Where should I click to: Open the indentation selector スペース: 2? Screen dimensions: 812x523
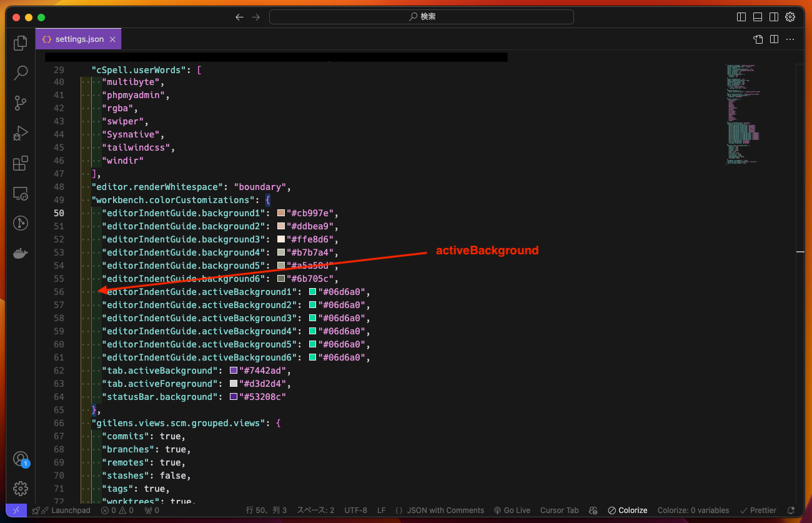pyautogui.click(x=315, y=511)
